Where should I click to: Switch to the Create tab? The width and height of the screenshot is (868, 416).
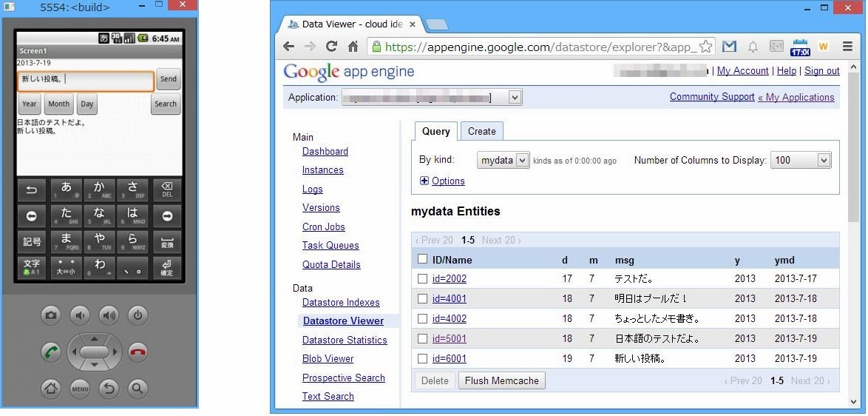(x=481, y=131)
